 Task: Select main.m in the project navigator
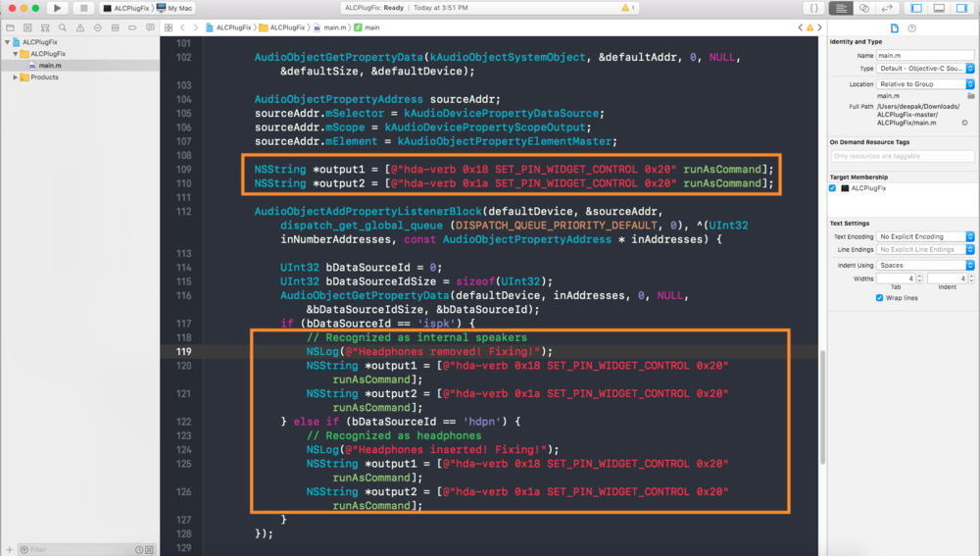(51, 66)
